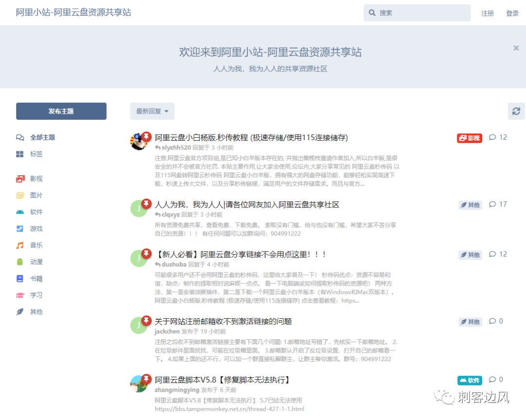
Task: Open post 阿里云盘脚本V5.8【修复脚本无法执行】
Action: [x=223, y=380]
